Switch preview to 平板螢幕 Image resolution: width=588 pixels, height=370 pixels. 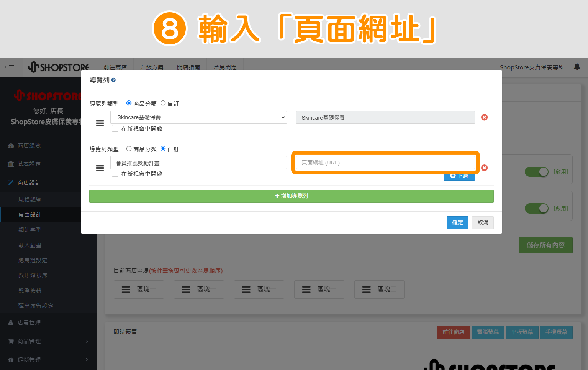[x=522, y=332]
